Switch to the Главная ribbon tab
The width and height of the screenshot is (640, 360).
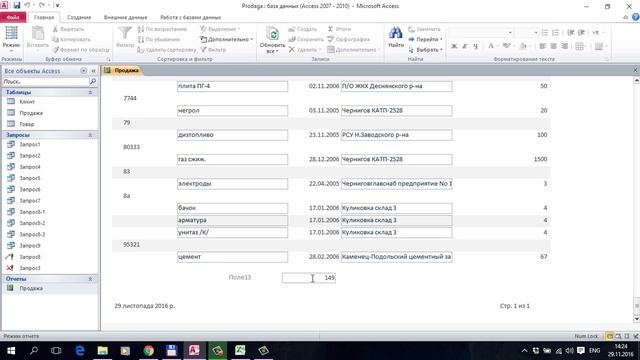pyautogui.click(x=44, y=18)
